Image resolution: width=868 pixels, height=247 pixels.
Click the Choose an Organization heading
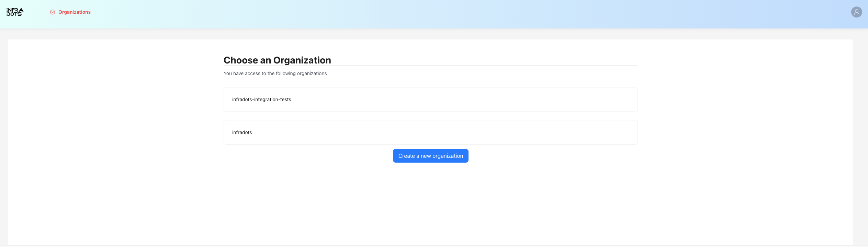277,60
